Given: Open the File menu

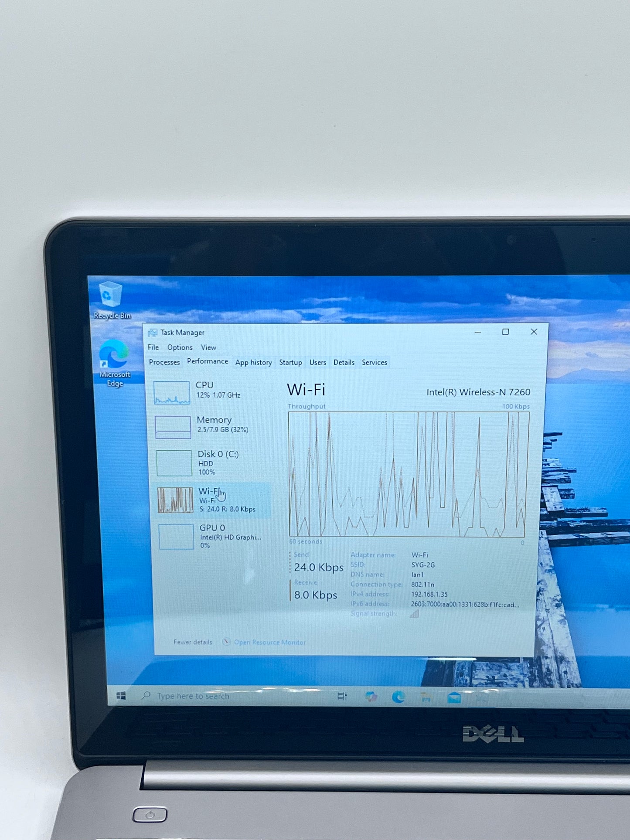Looking at the screenshot, I should tap(153, 347).
